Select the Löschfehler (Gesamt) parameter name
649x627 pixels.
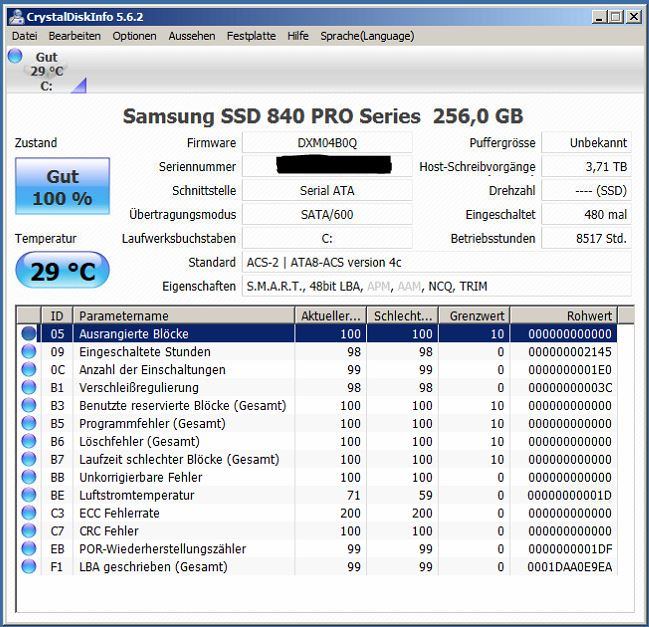pyautogui.click(x=139, y=442)
